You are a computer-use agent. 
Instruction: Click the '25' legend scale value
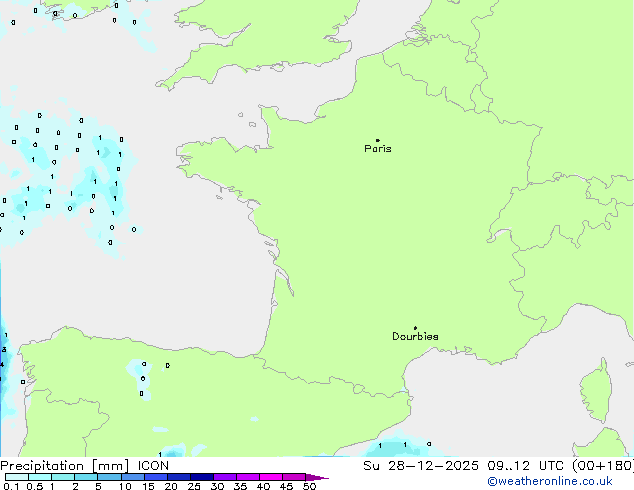click(x=194, y=486)
